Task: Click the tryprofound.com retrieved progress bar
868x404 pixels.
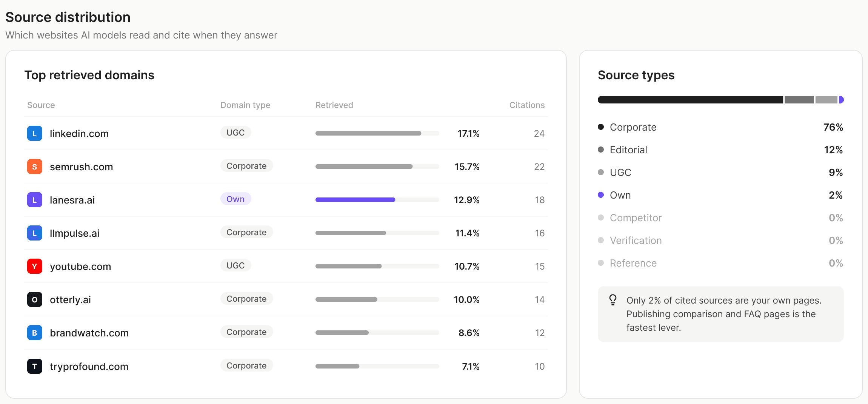Action: click(377, 366)
